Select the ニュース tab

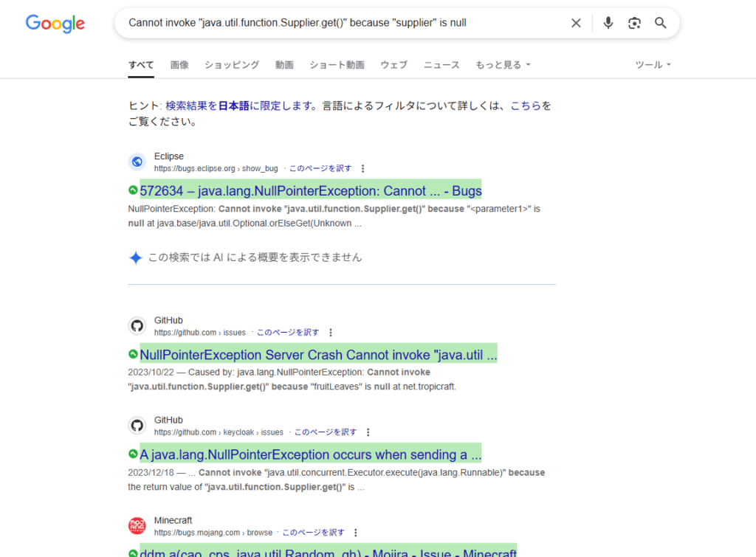[x=441, y=65]
